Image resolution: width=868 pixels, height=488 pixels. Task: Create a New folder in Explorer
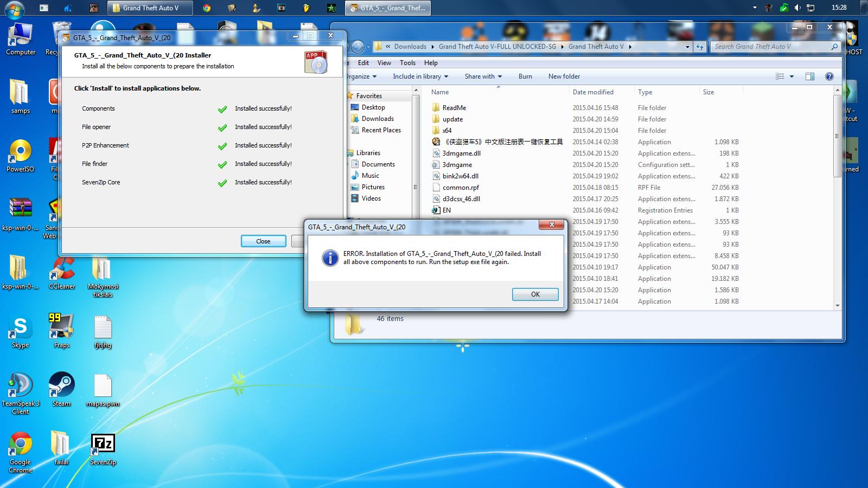coord(564,76)
